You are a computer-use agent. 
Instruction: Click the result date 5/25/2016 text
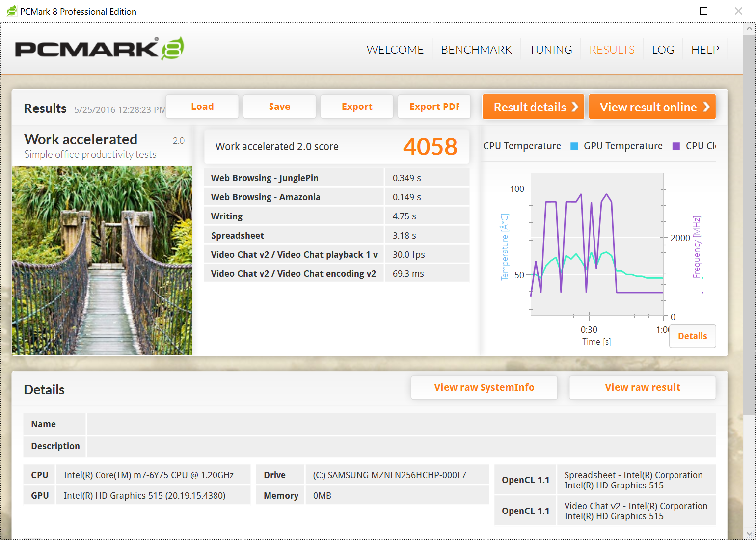[120, 109]
